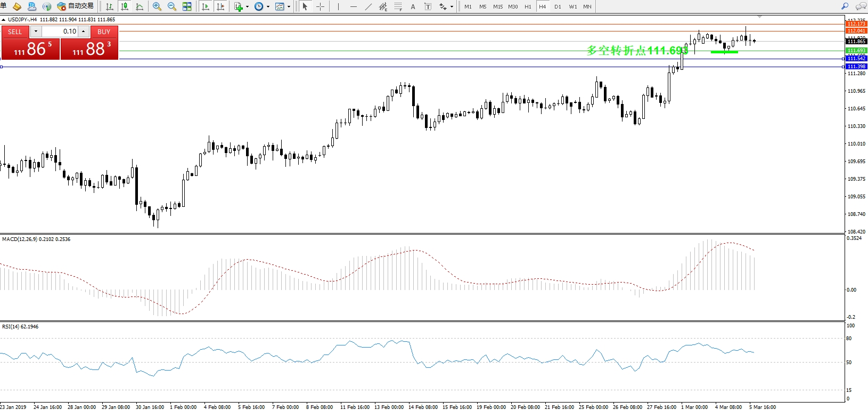Viewport: 868px width, 410px height.
Task: Open search with magnifier icon
Action: 845,6
